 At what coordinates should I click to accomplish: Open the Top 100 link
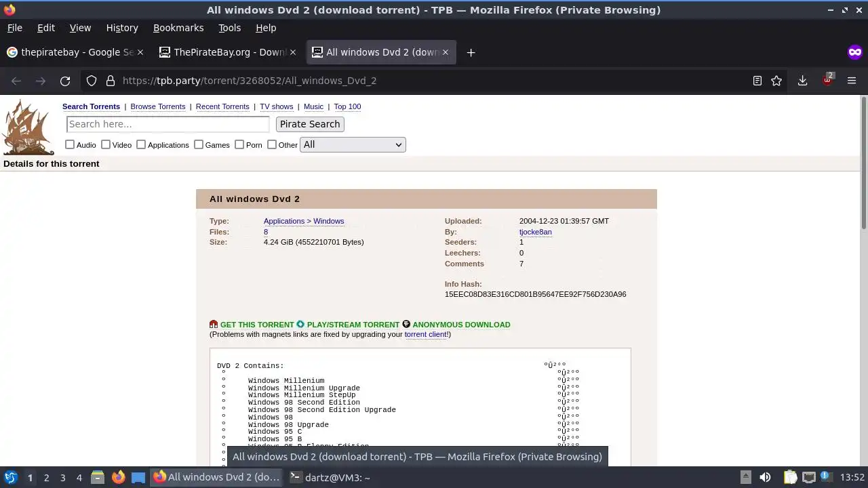[347, 106]
